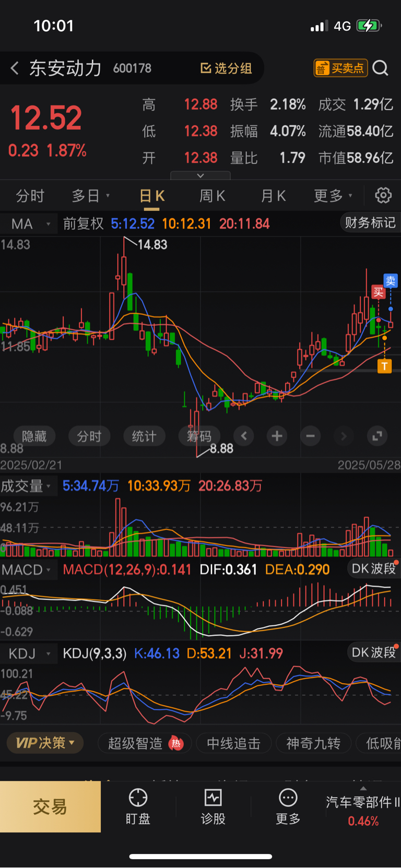Expand quote details with down chevron
The height and width of the screenshot is (868, 401).
pyautogui.click(x=200, y=176)
